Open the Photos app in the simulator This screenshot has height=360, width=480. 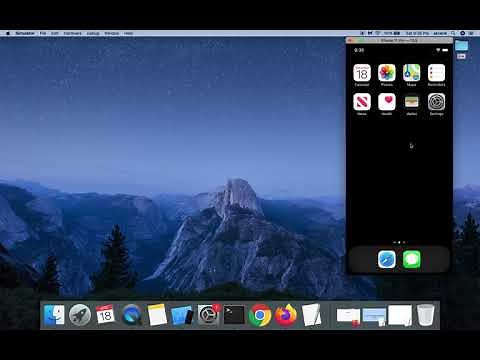387,73
